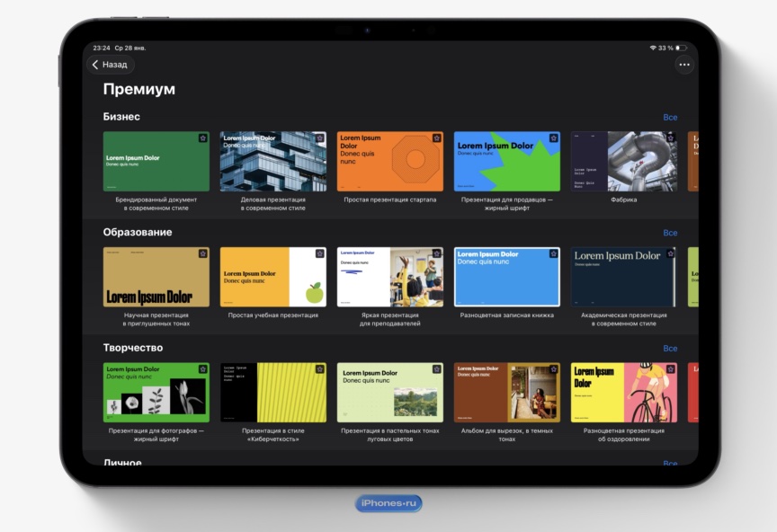Star the луговых цветов pastel template

(436, 369)
